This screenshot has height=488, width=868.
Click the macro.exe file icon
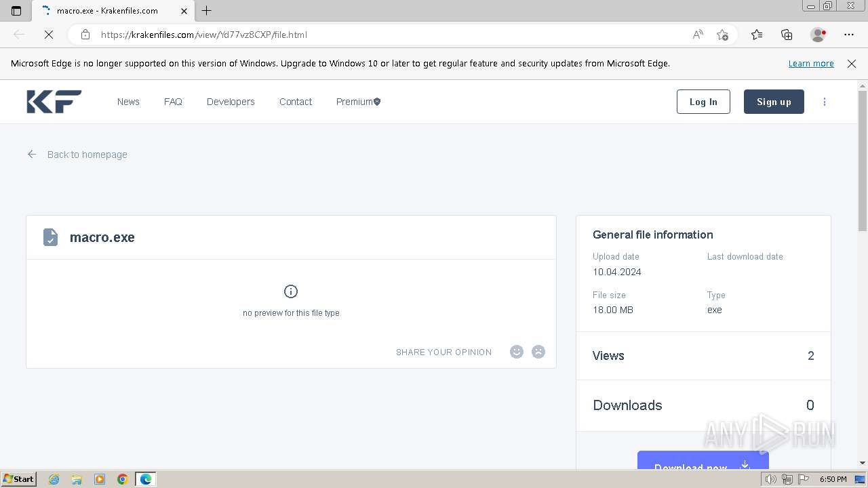(50, 237)
